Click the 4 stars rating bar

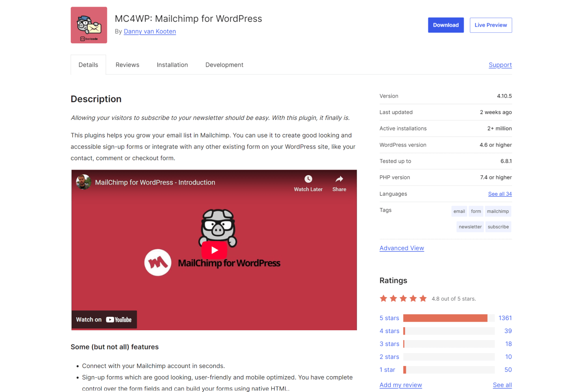[449, 331]
